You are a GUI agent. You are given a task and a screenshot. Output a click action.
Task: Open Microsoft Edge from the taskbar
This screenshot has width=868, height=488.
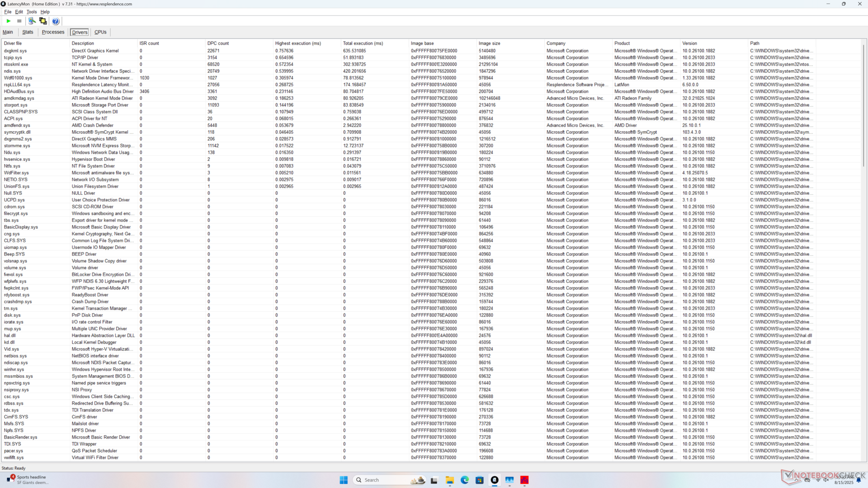pos(464,480)
